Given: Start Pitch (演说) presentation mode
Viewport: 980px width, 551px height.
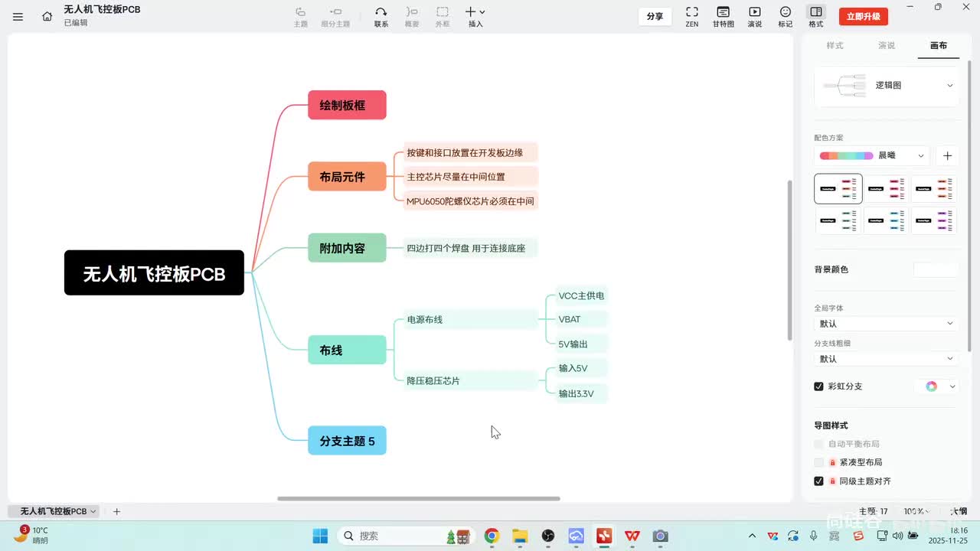Looking at the screenshot, I should point(755,16).
